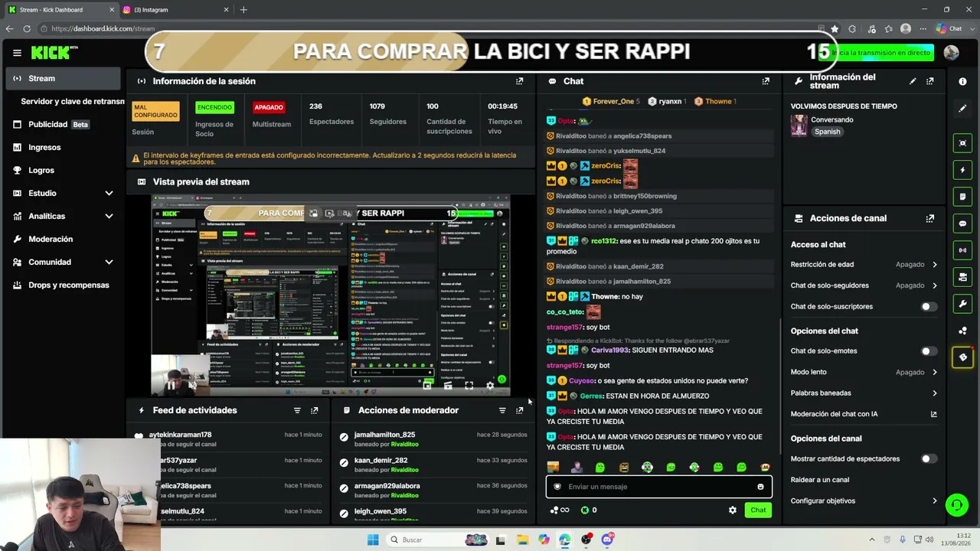Toggle the chat bubble icon in the right rail
Image resolution: width=980 pixels, height=551 pixels.
(963, 223)
